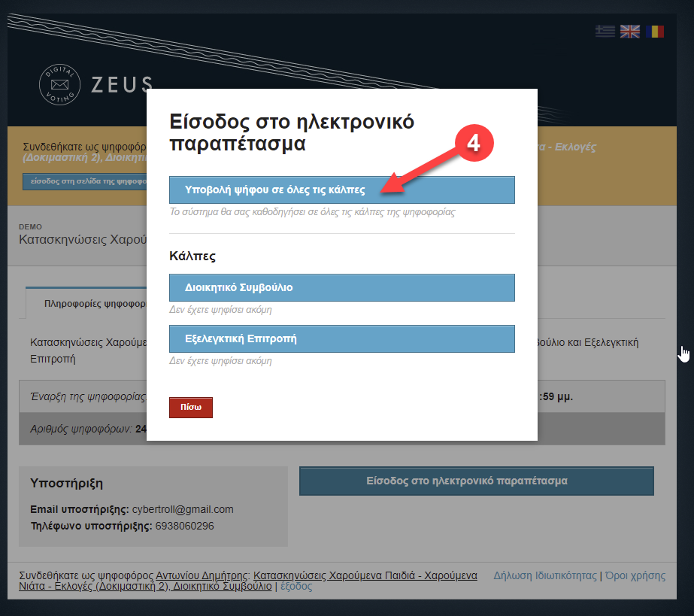The image size is (694, 616).
Task: Open the 'Δήλωση Ιδιωτικότητας' link
Action: coord(544,575)
